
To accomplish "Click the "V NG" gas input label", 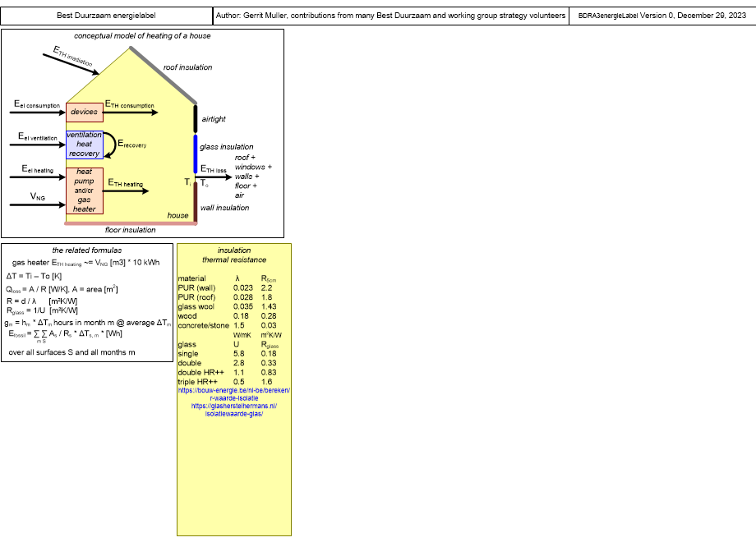I will tap(38, 196).
